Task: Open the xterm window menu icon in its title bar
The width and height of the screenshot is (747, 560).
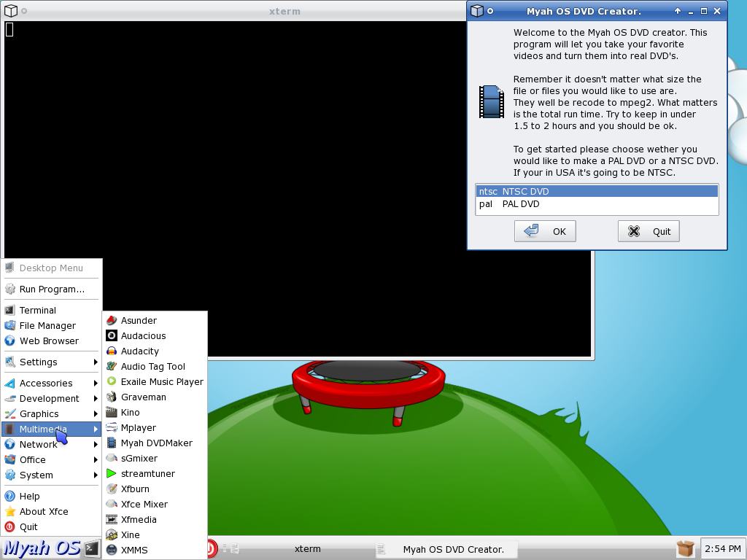Action: [x=11, y=10]
